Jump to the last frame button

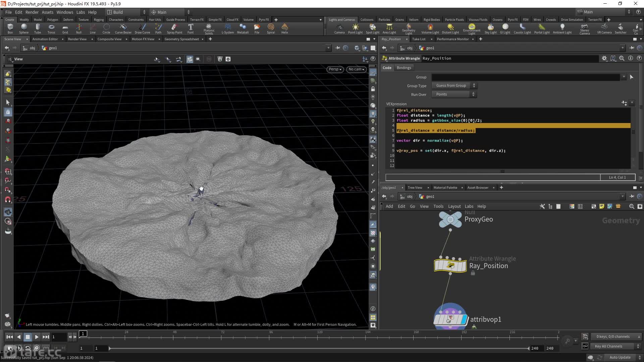[46, 337]
